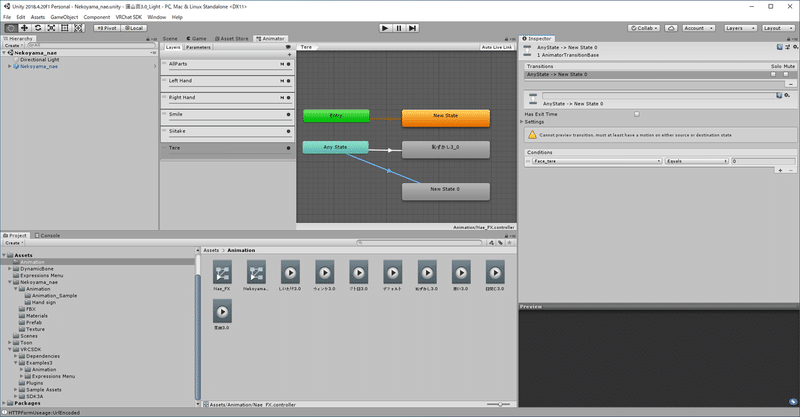Click the favorites star icon in Project
This screenshot has height=417, width=800.
[x=509, y=243]
